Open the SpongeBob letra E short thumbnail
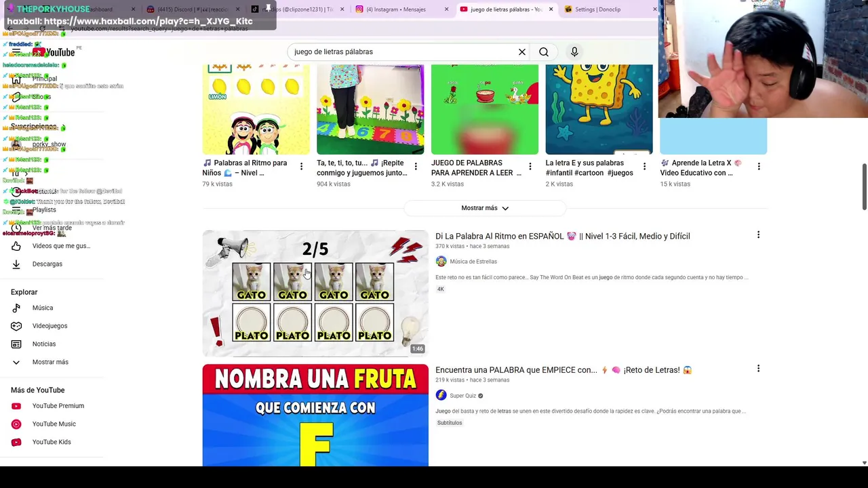 (599, 110)
